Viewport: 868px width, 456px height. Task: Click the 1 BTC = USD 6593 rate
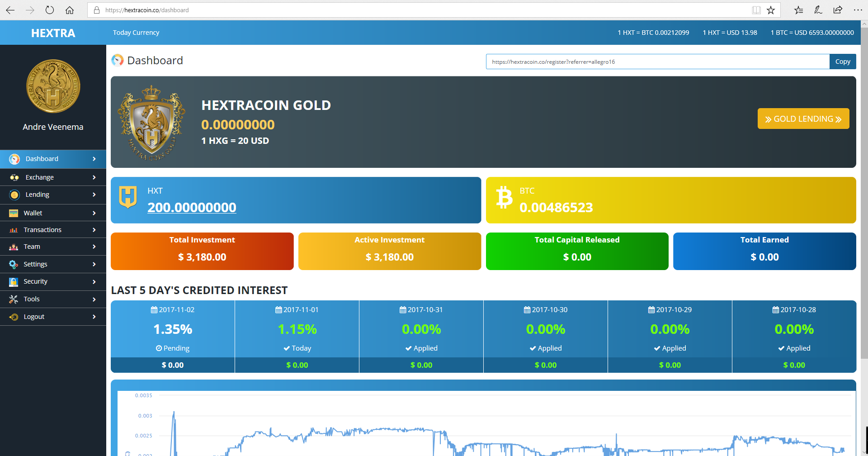tap(812, 33)
